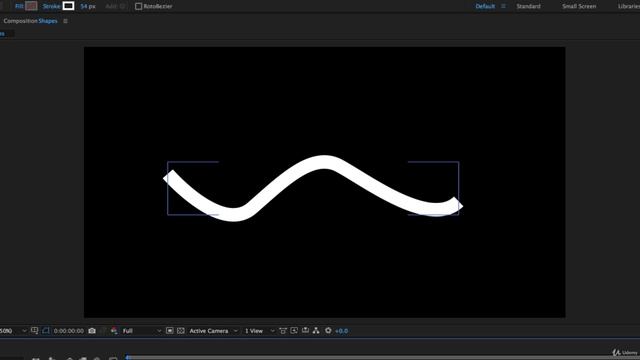Click the current time 0:00:00:00

pos(69,331)
